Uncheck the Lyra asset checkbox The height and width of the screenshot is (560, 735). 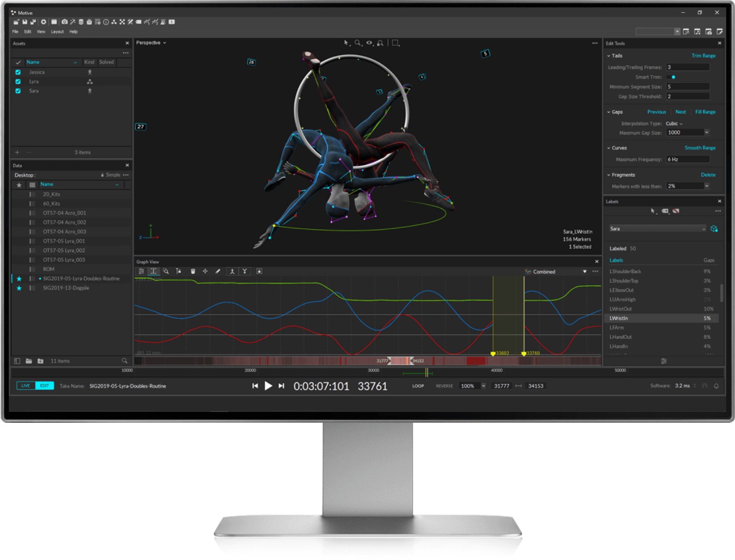tap(18, 81)
